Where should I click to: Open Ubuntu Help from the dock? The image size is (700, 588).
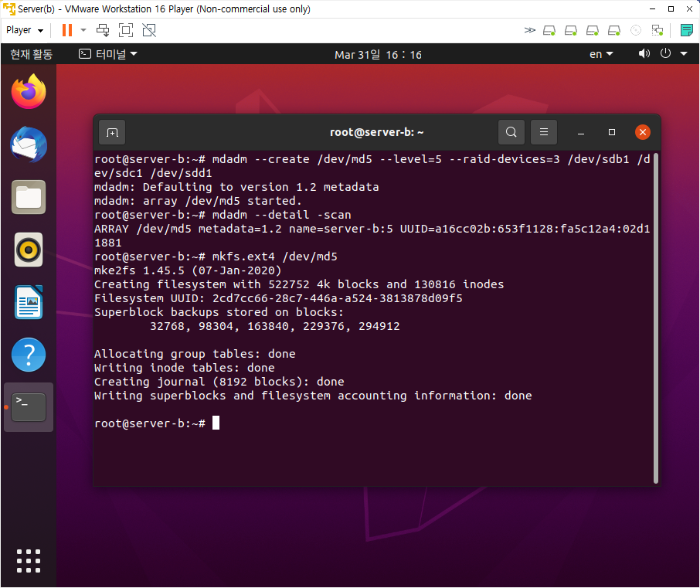29,355
